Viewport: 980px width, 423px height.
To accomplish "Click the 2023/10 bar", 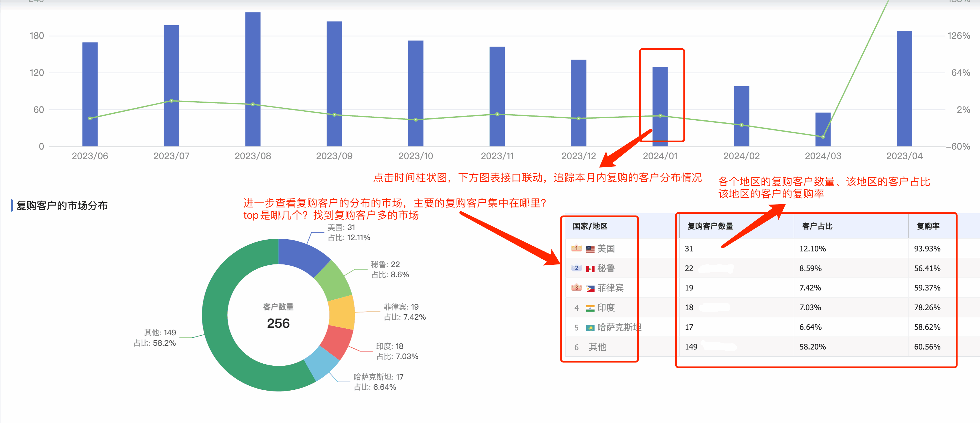I will pos(416,93).
